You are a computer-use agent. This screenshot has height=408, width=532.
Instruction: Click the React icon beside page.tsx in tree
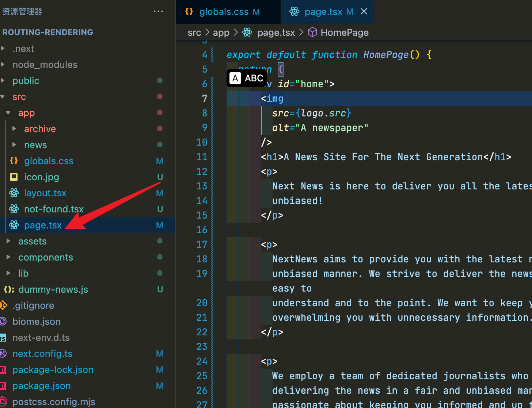(14, 225)
